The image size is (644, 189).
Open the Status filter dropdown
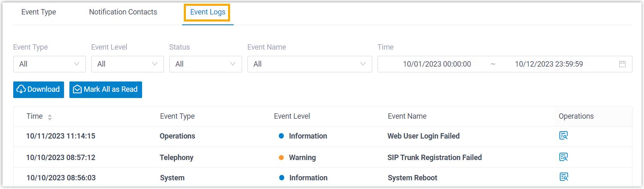point(205,64)
